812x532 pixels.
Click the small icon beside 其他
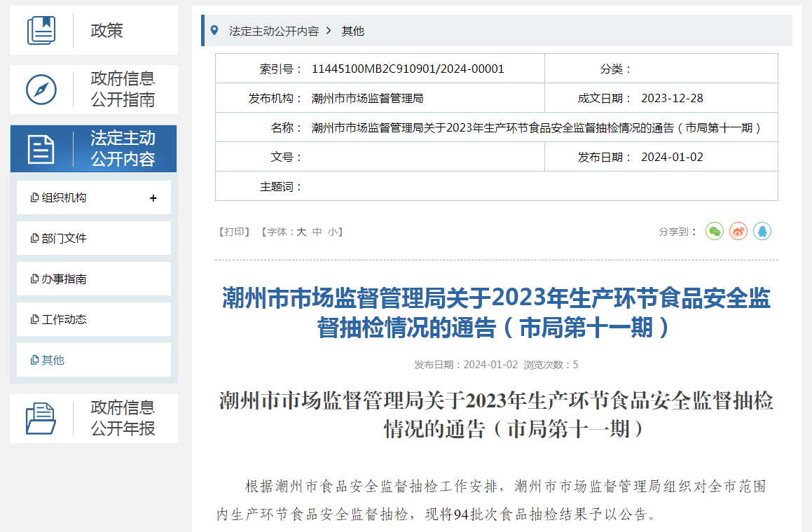pyautogui.click(x=35, y=360)
